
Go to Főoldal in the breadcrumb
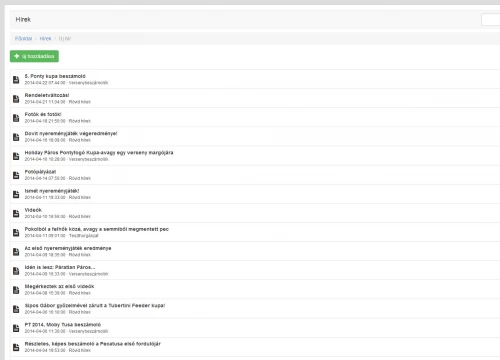point(23,39)
